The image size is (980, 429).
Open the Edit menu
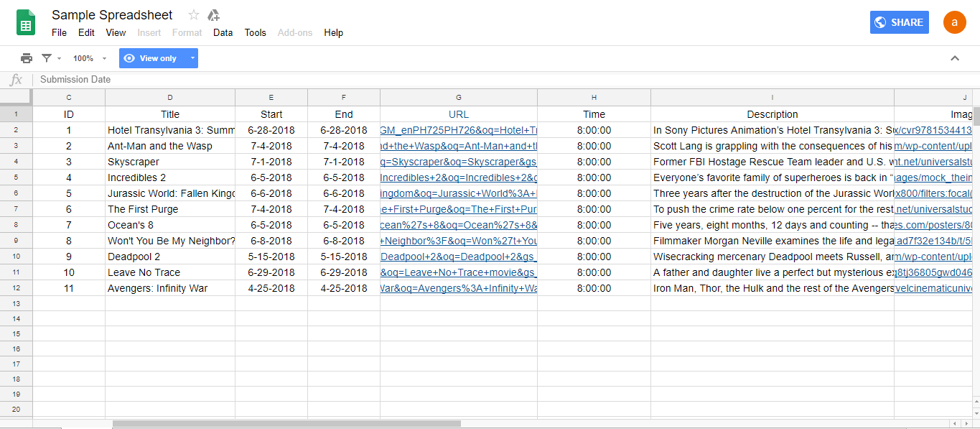point(86,32)
